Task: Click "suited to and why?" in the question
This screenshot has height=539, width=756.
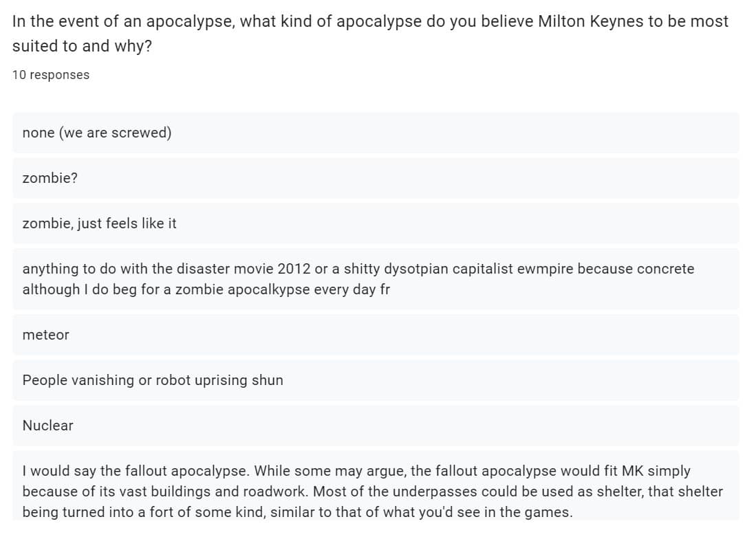Action: coord(82,46)
